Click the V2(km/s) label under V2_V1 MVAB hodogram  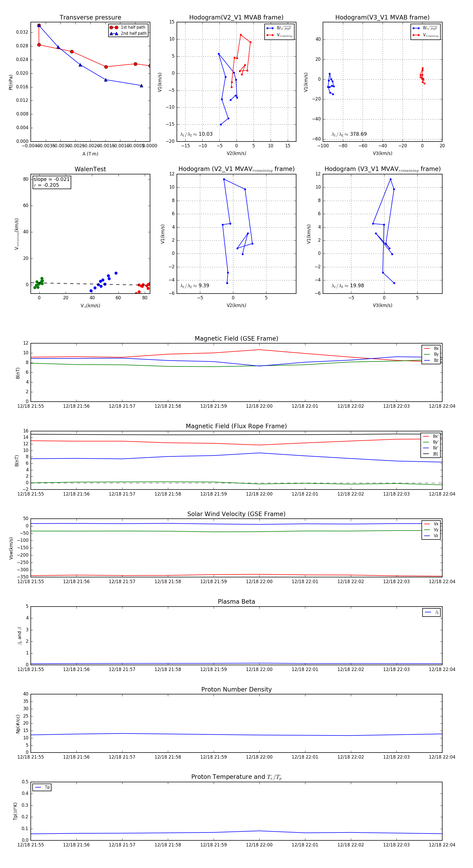(236, 153)
